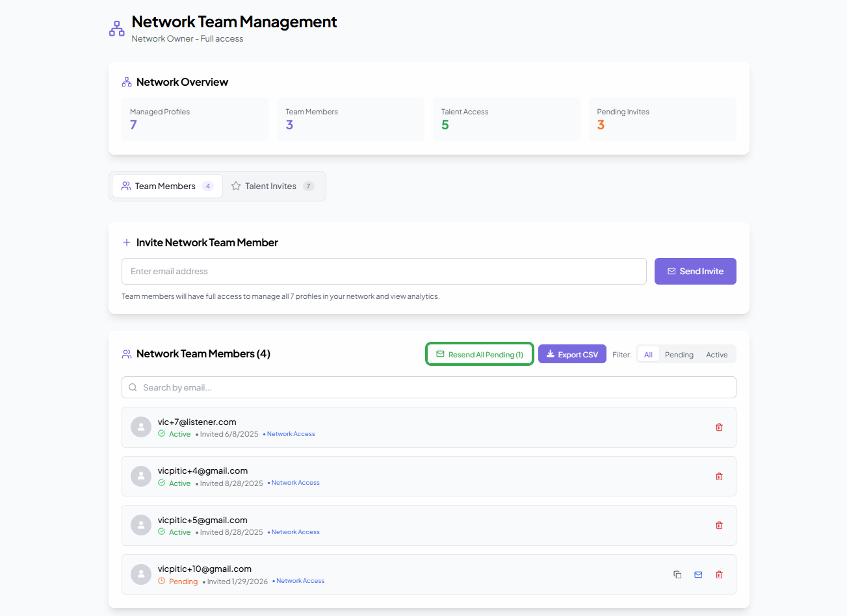Delete vicpitic+4@gmail.com using its trash icon
Image resolution: width=847 pixels, height=616 pixels.
[719, 476]
